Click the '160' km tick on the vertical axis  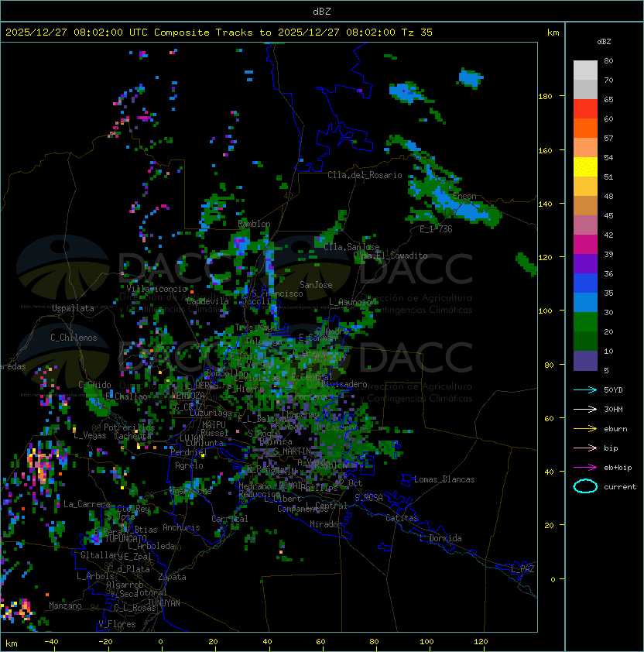(x=545, y=150)
